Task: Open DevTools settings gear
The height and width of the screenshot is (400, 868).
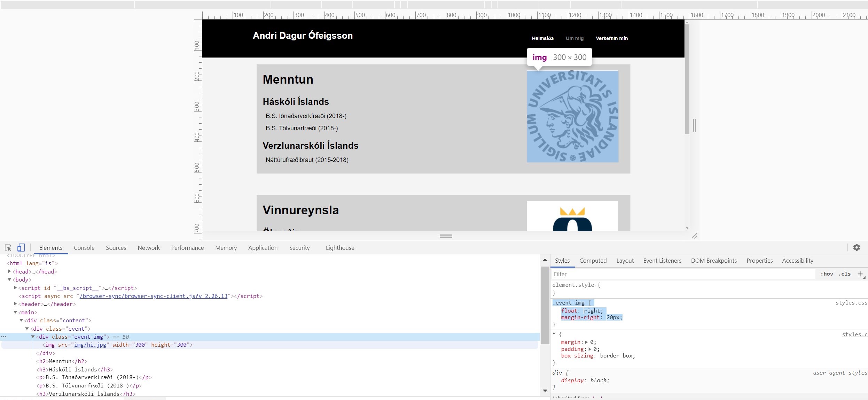Action: click(x=857, y=247)
